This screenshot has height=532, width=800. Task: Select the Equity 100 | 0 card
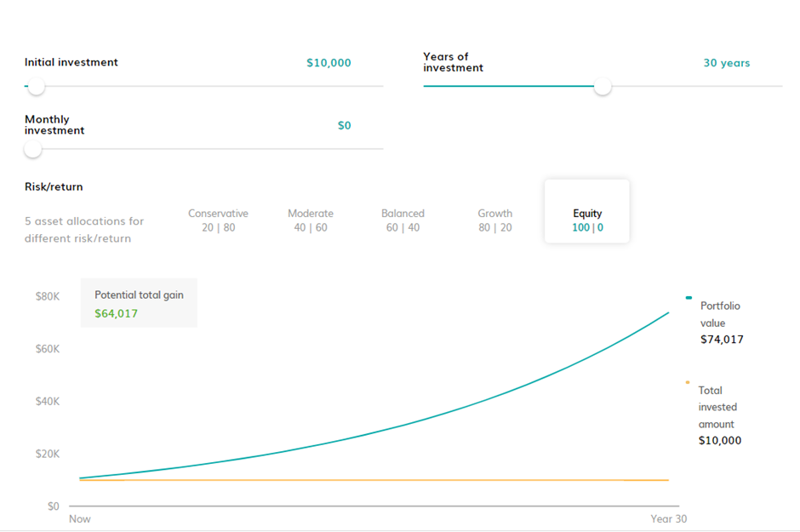point(586,211)
